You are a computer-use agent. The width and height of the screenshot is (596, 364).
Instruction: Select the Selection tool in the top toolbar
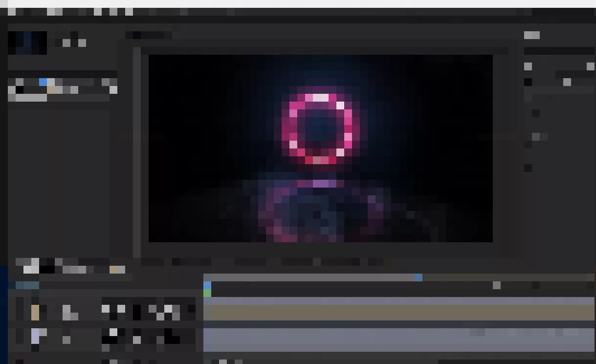pyautogui.click(x=12, y=12)
